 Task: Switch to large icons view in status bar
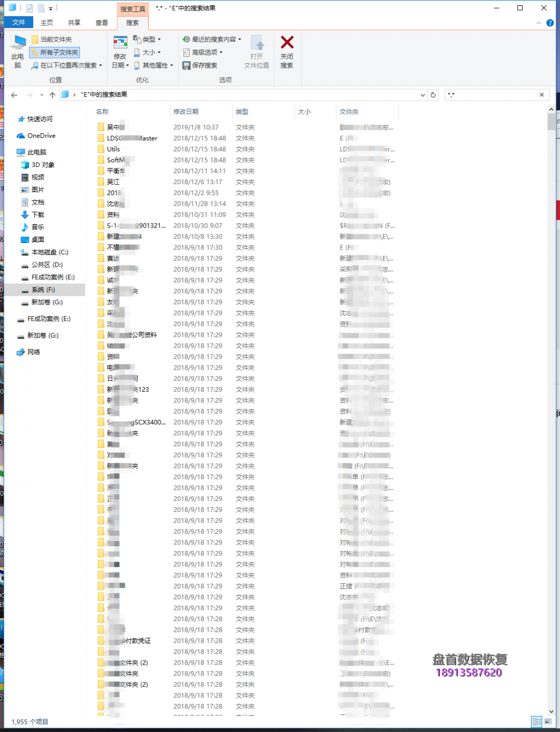coord(548,721)
